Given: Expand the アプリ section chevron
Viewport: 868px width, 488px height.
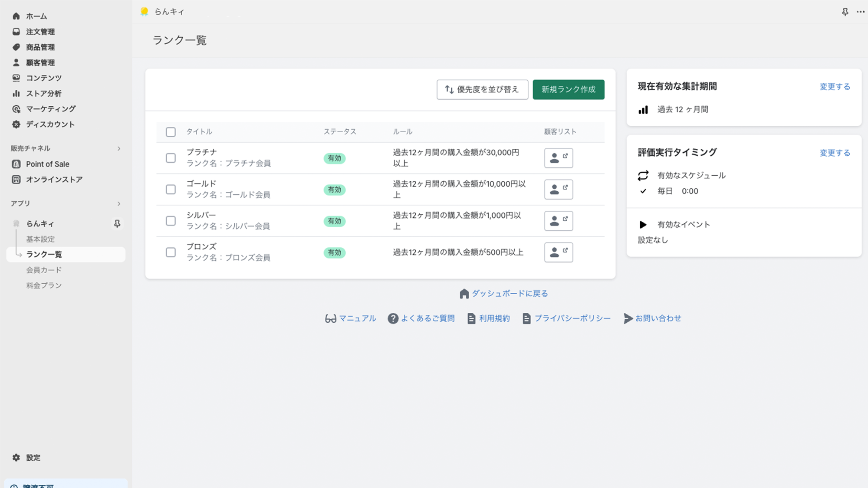Looking at the screenshot, I should [118, 203].
